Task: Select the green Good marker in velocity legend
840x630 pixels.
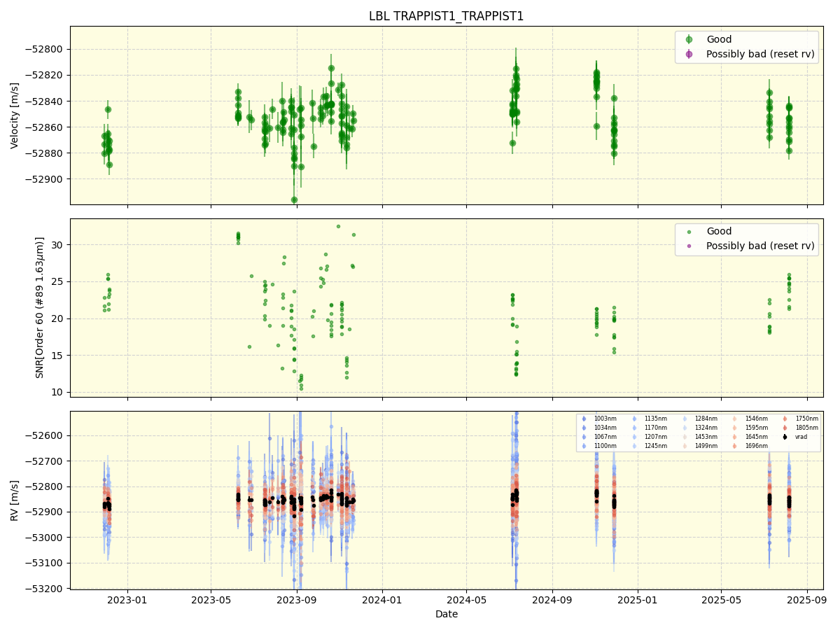Action: (x=689, y=40)
